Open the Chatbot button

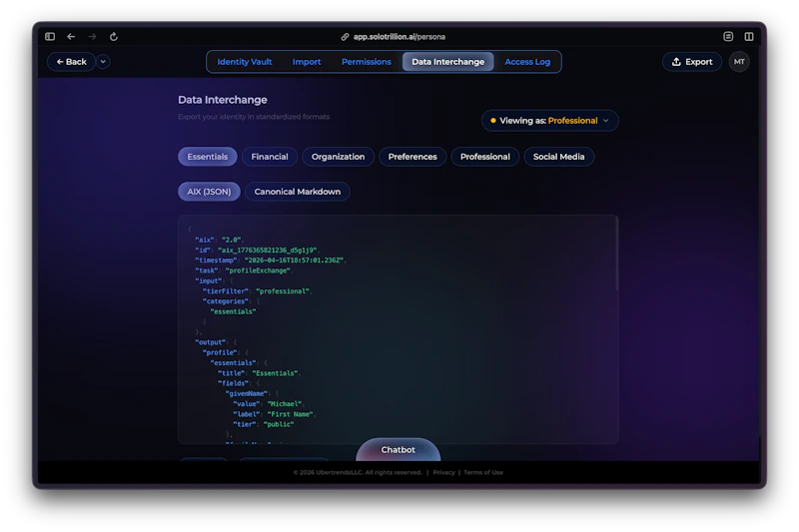[x=398, y=449]
